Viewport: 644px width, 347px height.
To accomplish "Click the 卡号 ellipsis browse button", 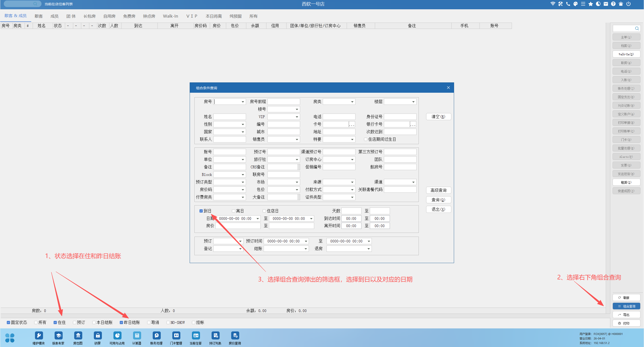I will 352,124.
